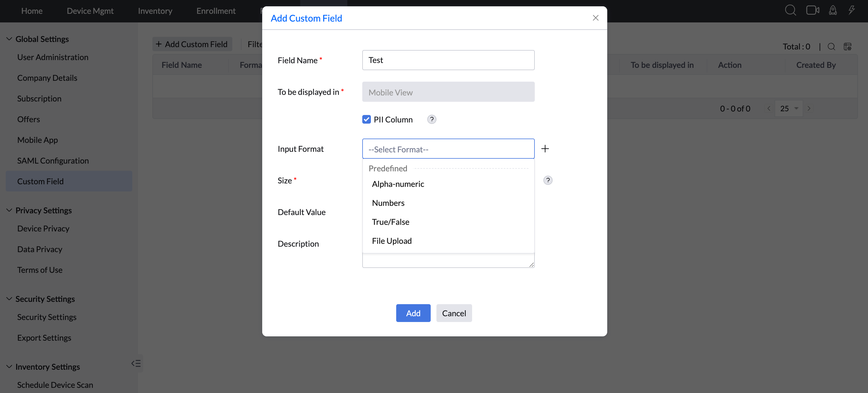Open the search icon in top bar
Image resolution: width=868 pixels, height=393 pixels.
click(790, 10)
